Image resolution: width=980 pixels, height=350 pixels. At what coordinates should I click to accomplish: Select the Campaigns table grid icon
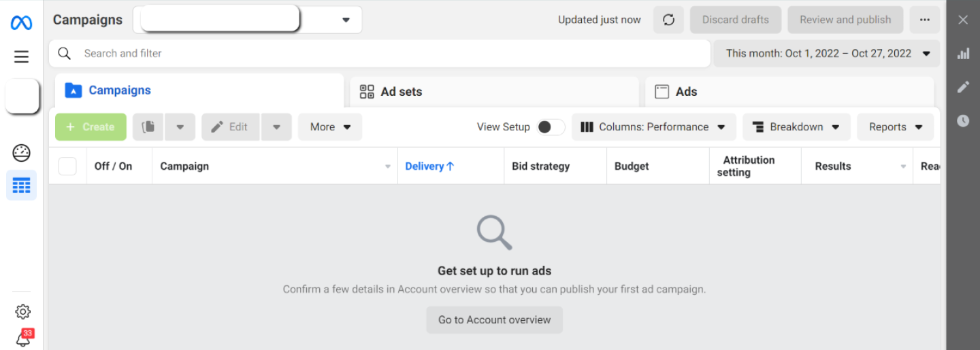(21, 185)
